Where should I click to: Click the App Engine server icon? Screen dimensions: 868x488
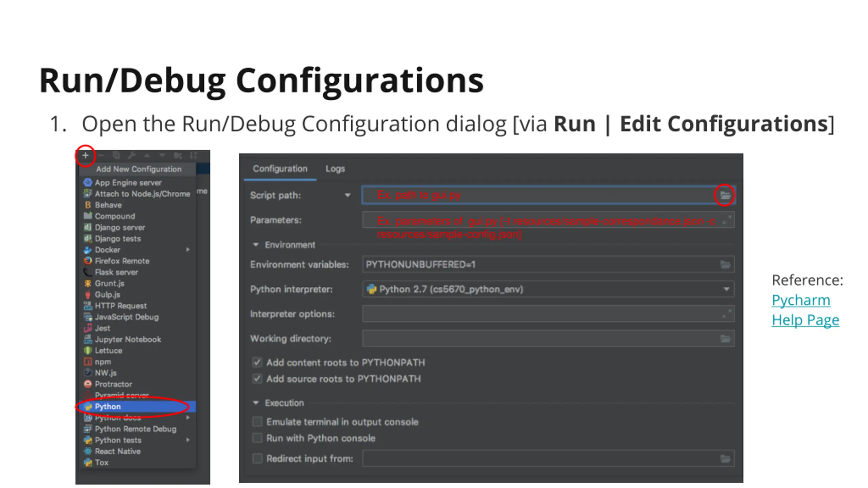pyautogui.click(x=88, y=183)
